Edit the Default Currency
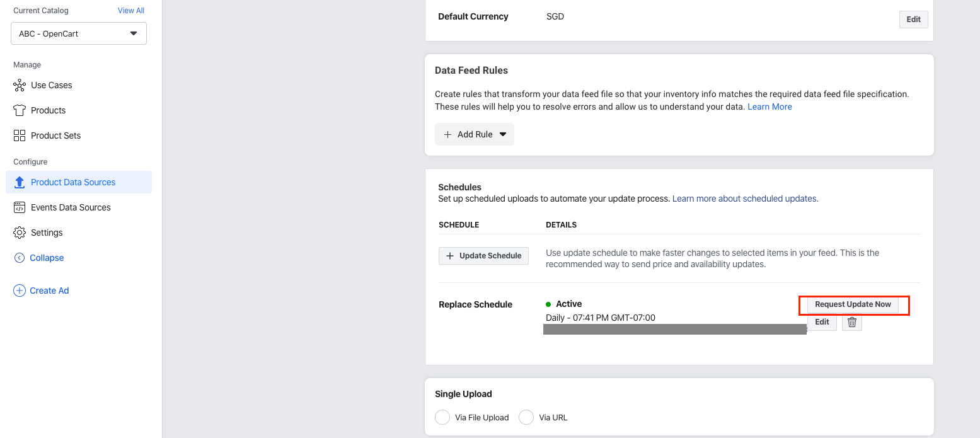 coord(913,19)
